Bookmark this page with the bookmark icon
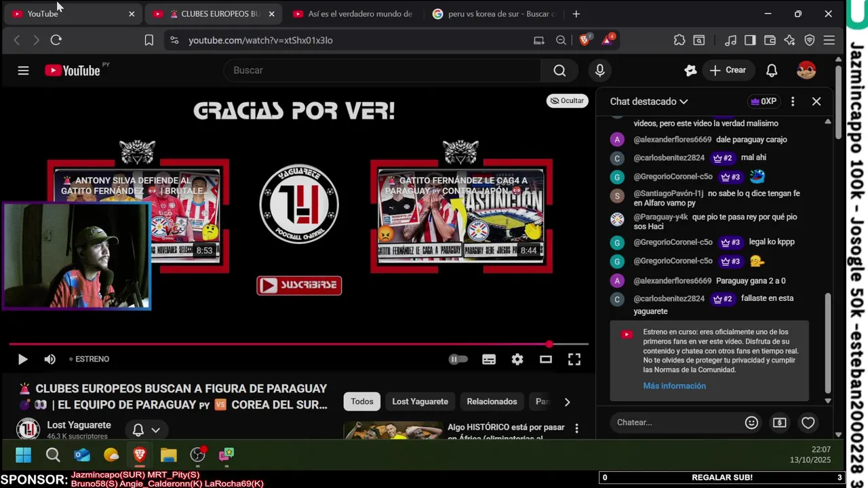This screenshot has height=488, width=868. [149, 40]
